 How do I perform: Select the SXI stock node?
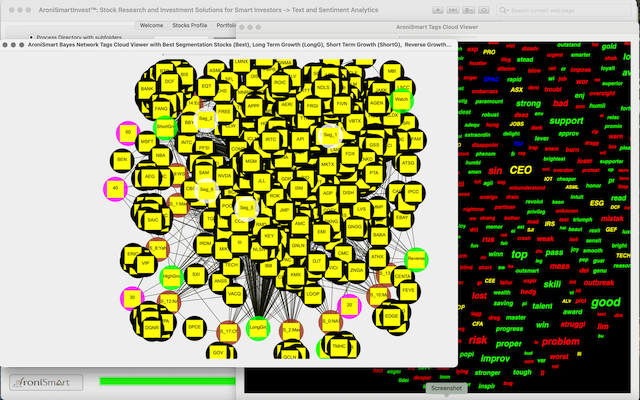click(196, 275)
